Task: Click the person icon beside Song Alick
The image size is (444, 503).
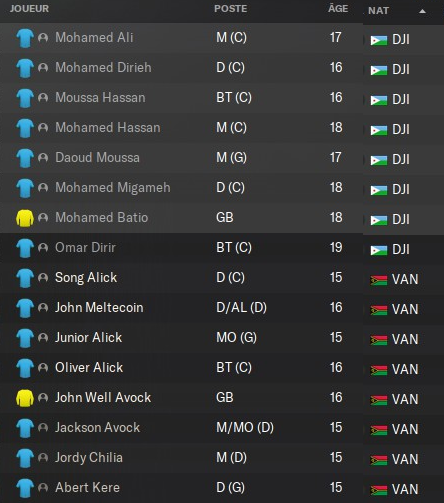Action: click(x=43, y=277)
